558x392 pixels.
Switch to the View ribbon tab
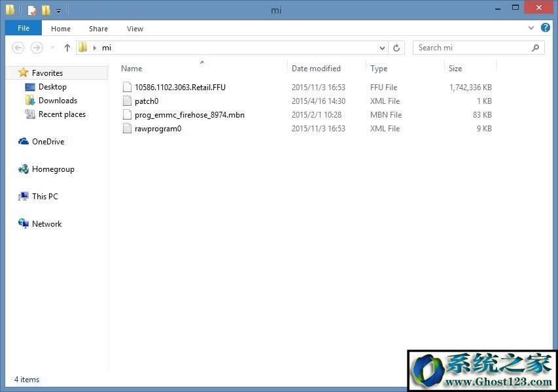(x=135, y=29)
